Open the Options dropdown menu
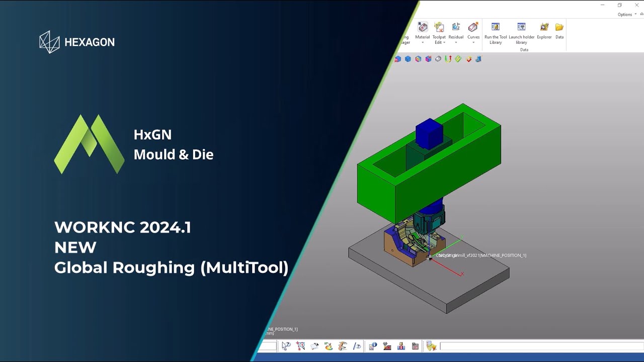644x362 pixels. pos(627,15)
